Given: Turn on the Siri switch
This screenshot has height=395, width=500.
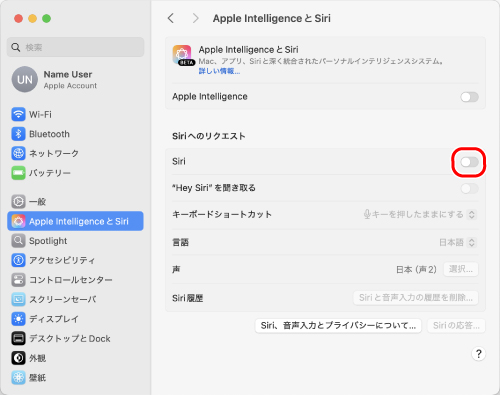Looking at the screenshot, I should click(x=469, y=162).
